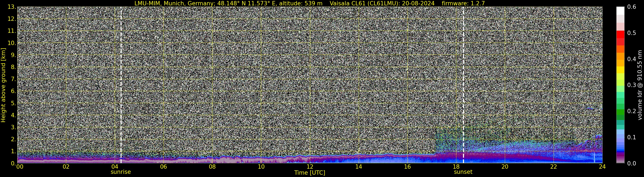Select the 'sunset' label below the time axis

463,172
